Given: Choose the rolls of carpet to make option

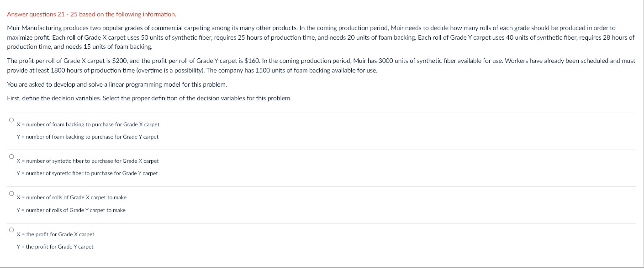Looking at the screenshot, I should click(11, 193).
